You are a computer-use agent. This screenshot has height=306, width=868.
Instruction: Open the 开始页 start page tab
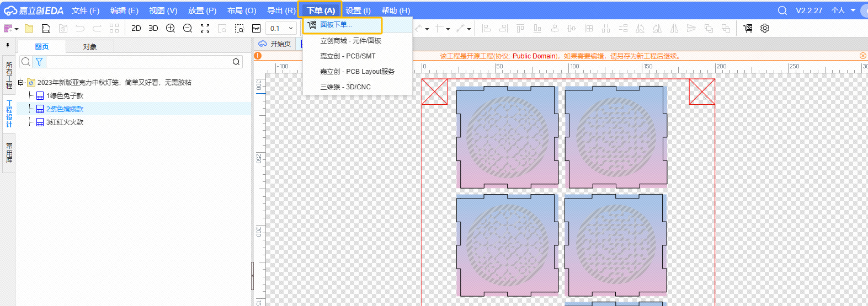click(275, 44)
